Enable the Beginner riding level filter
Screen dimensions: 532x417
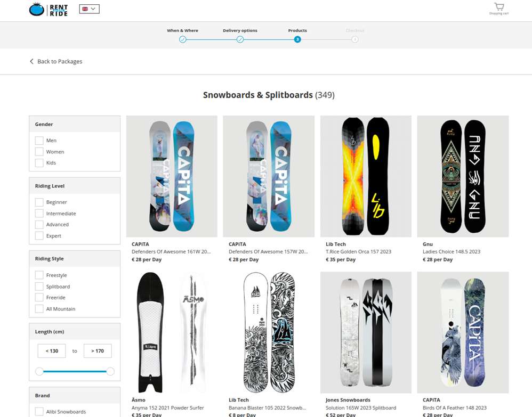point(39,202)
